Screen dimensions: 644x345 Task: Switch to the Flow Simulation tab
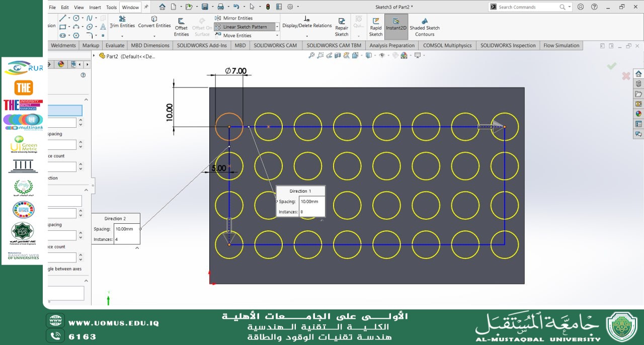click(x=561, y=45)
